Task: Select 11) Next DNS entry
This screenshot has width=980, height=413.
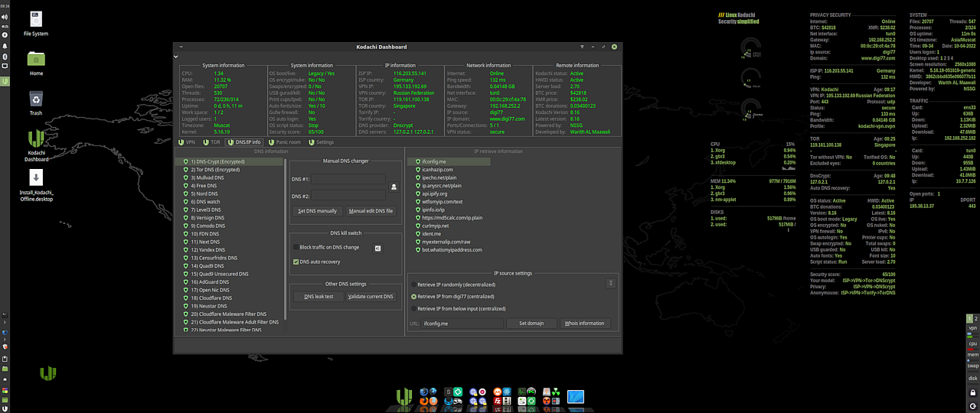Action: [x=230, y=242]
